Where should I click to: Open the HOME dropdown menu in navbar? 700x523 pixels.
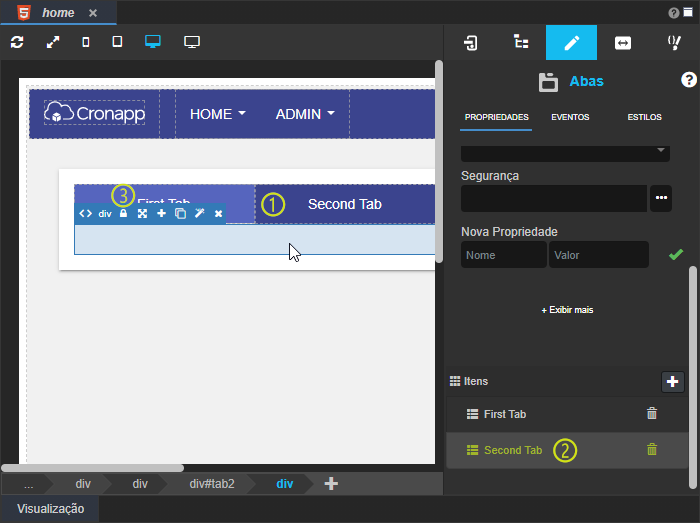(218, 114)
